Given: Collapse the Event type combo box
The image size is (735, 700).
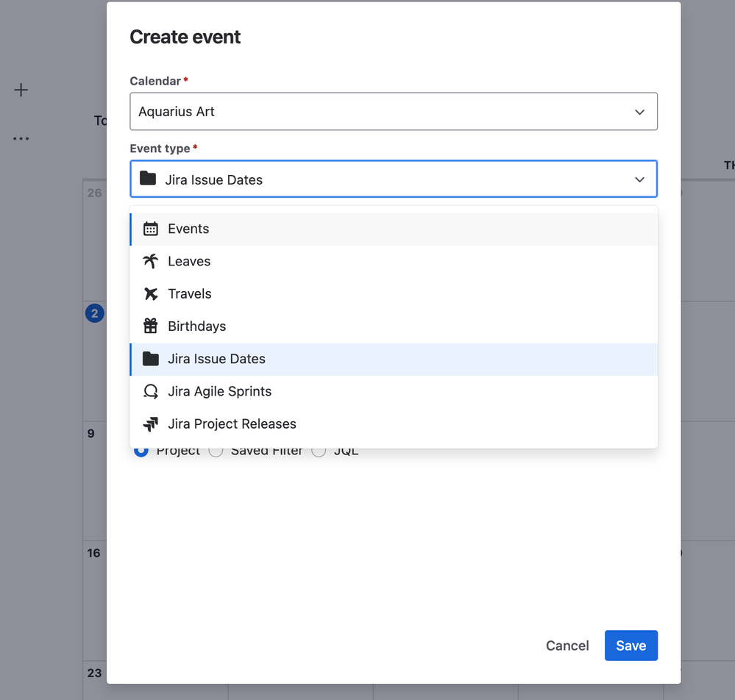Looking at the screenshot, I should [394, 179].
